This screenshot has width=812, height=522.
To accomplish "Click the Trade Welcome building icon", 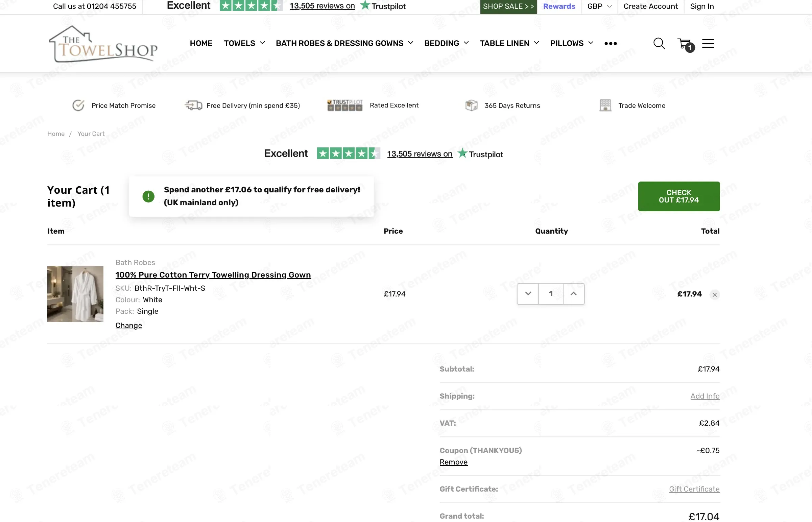I will [x=605, y=105].
